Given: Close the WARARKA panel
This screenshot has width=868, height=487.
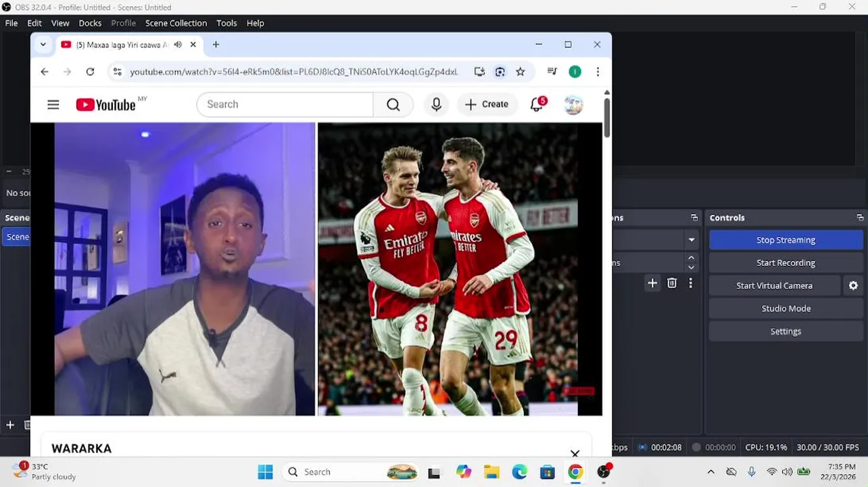Looking at the screenshot, I should [x=575, y=453].
